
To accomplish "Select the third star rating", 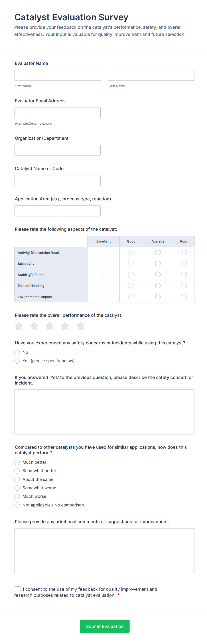I will (x=49, y=326).
